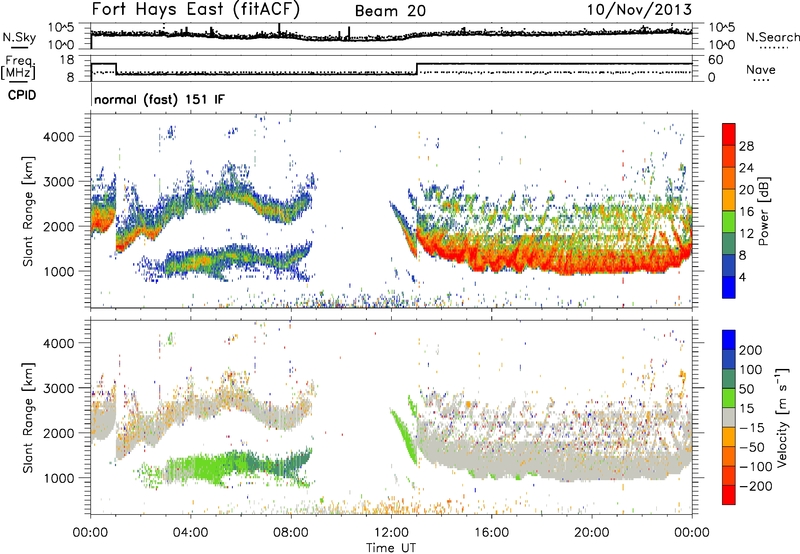Click the 'Freq. [MHz]' axis label

[19, 67]
